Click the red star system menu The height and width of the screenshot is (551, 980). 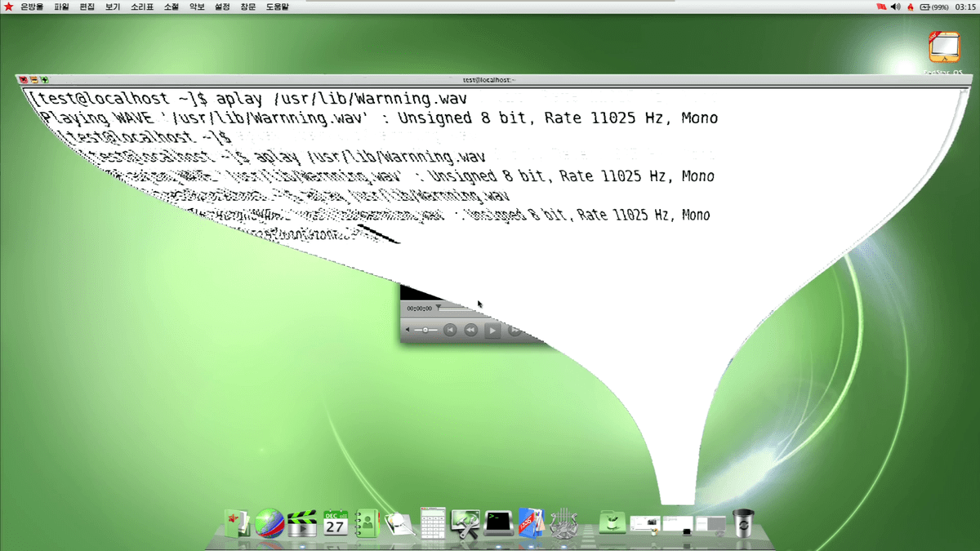(9, 7)
